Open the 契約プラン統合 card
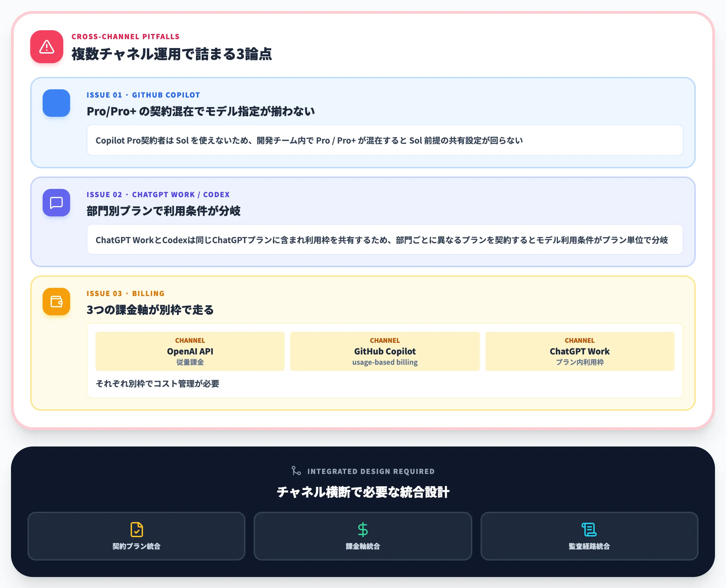Screen dimensions: 726x588 click(136, 536)
